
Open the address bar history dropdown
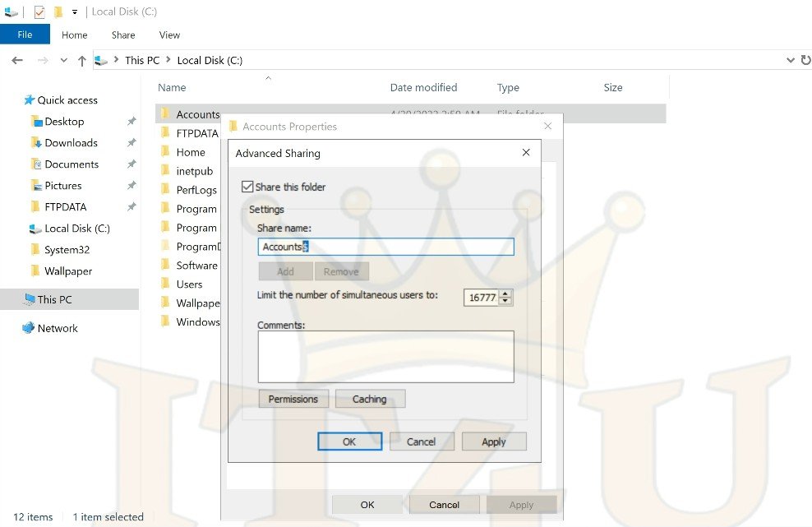(789, 60)
